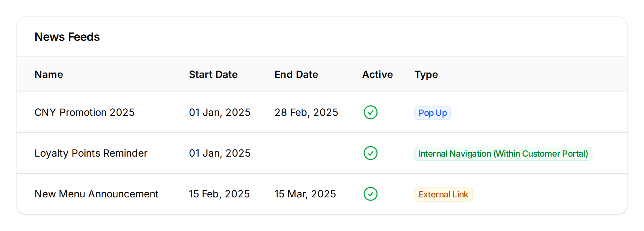This screenshot has width=644, height=231.
Task: Click the Active checkmark for New Menu Announcement
Action: (371, 194)
